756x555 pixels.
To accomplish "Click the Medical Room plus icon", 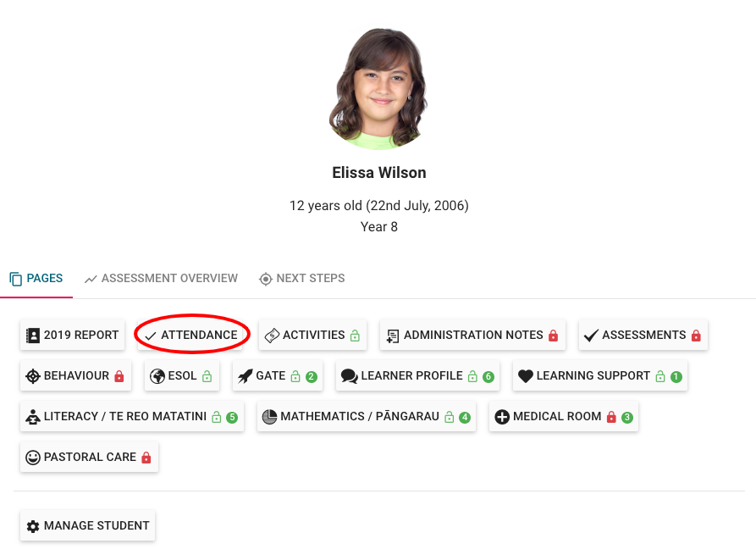I will coord(502,416).
